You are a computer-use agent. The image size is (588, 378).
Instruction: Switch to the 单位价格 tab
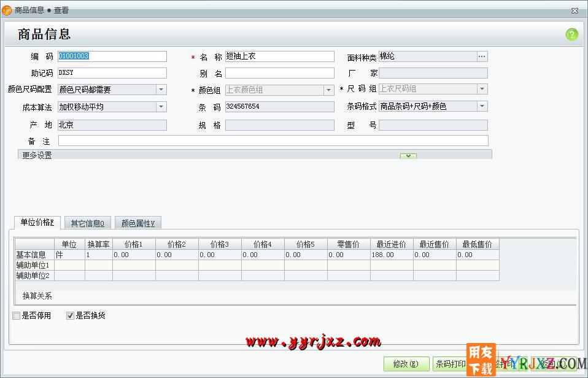coord(37,222)
